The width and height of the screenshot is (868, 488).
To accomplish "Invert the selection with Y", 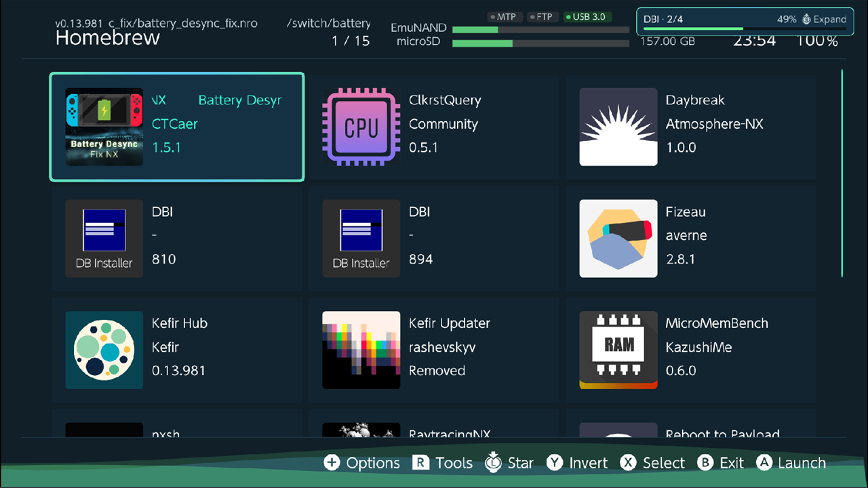I will (578, 463).
